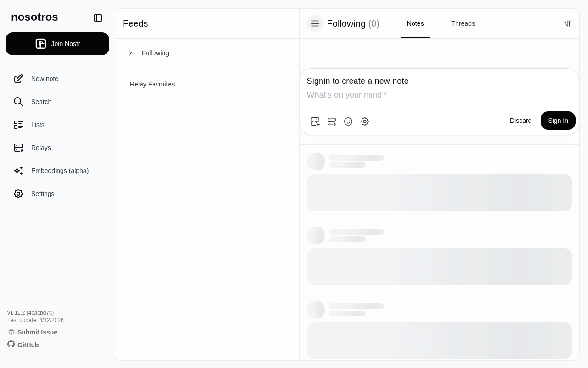Switch to the Threads tab
This screenshot has height=368, width=588.
(x=463, y=23)
